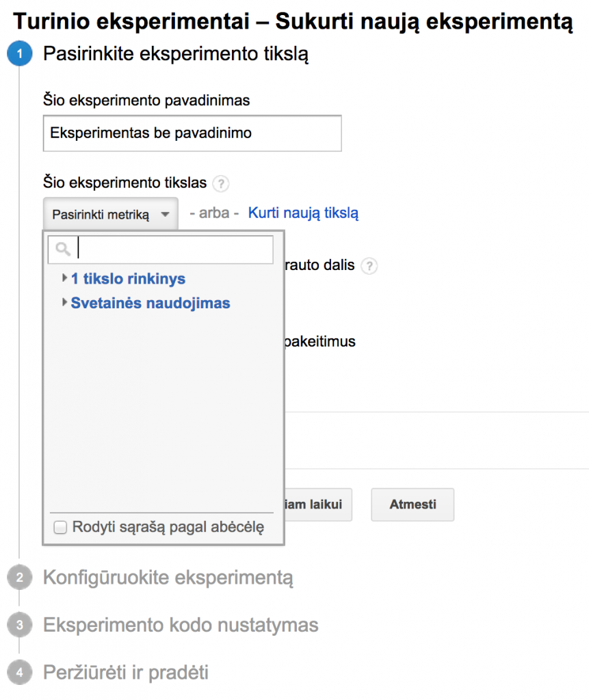Click the help icon beside "Šio eksperimento tikslas"
This screenshot has height=700, width=589.
(220, 183)
